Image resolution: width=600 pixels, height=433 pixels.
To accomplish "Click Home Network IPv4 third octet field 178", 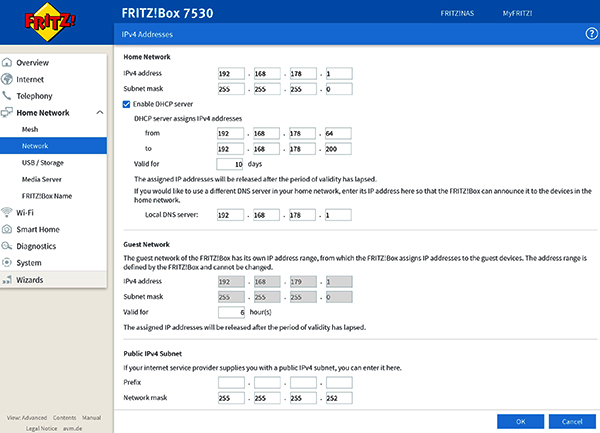I will (303, 73).
